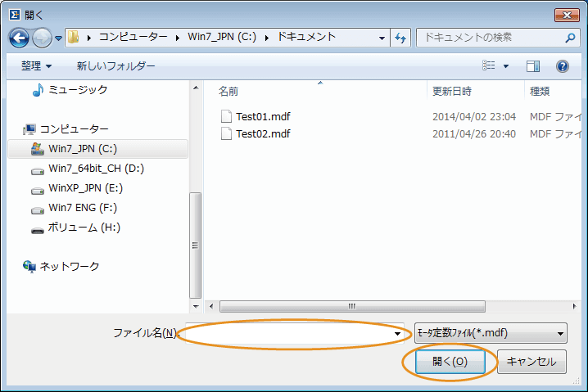Sort by the 名前 column header
Image resolution: width=588 pixels, height=392 pixels.
[228, 92]
